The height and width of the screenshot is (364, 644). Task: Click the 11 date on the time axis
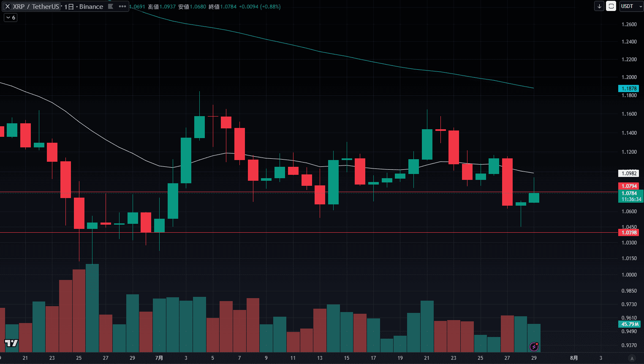point(293,358)
